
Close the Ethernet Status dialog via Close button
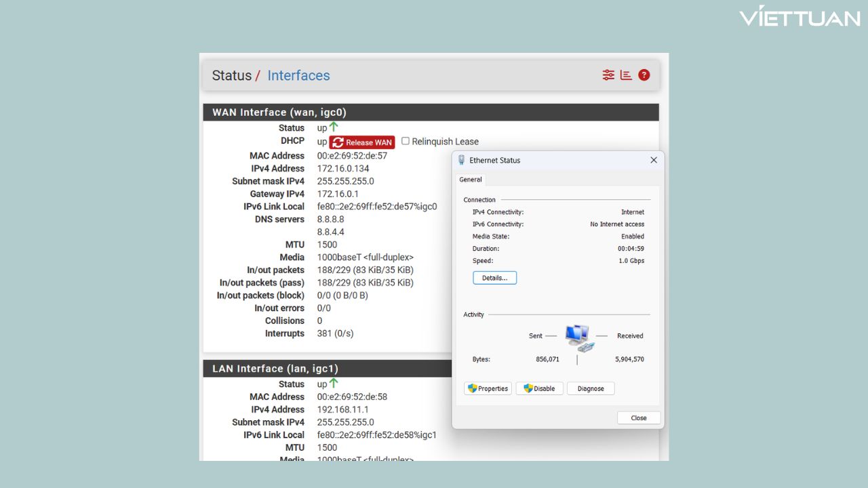(x=638, y=418)
